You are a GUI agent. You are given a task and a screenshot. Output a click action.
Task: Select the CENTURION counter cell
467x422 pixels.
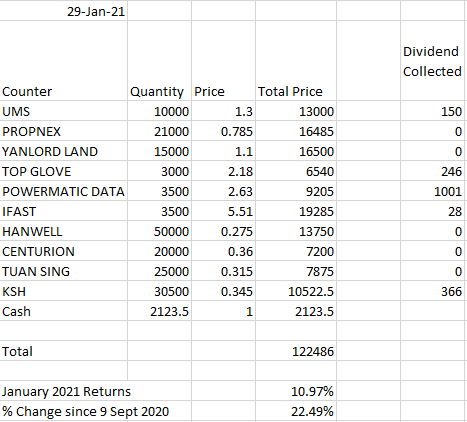[63, 251]
